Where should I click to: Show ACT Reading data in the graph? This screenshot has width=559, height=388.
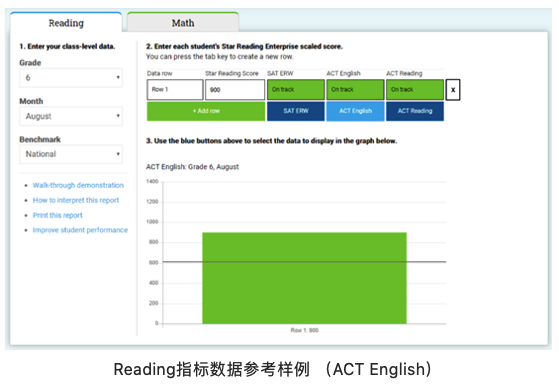(415, 111)
